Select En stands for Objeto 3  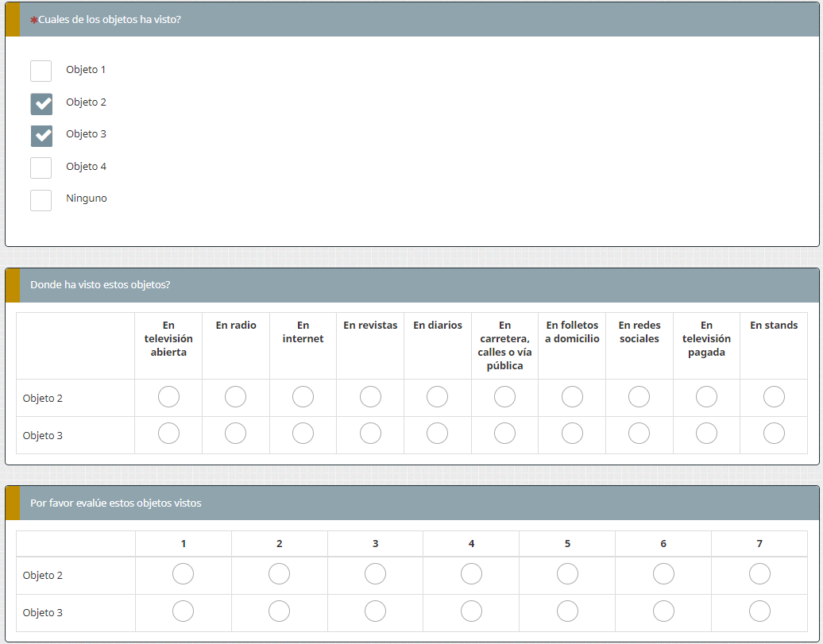[x=774, y=434]
